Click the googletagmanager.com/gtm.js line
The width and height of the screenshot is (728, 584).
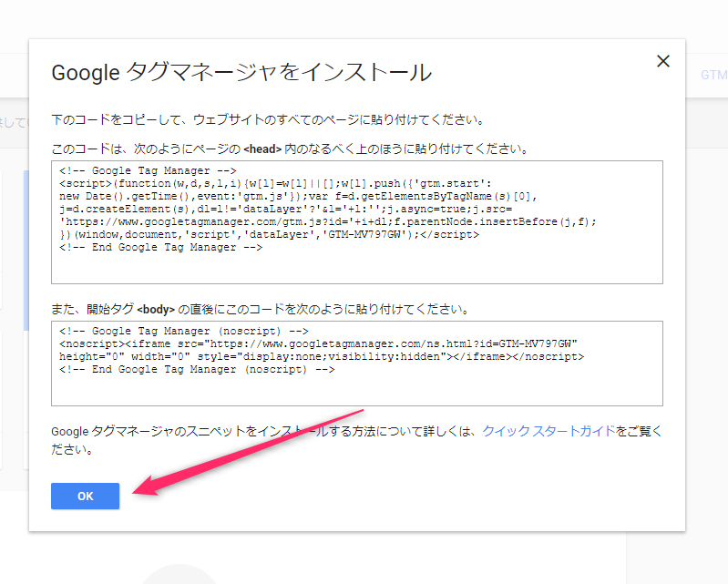pos(328,221)
